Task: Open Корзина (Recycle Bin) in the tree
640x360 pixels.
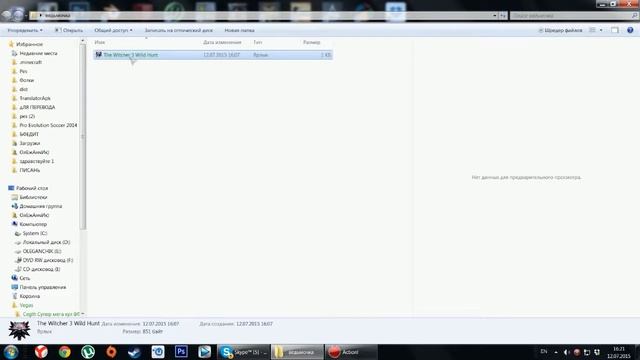Action: point(30,296)
